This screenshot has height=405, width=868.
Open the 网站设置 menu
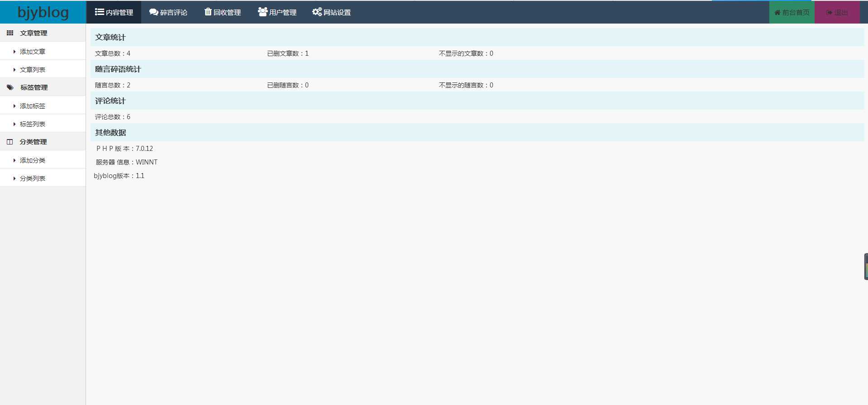pyautogui.click(x=331, y=12)
